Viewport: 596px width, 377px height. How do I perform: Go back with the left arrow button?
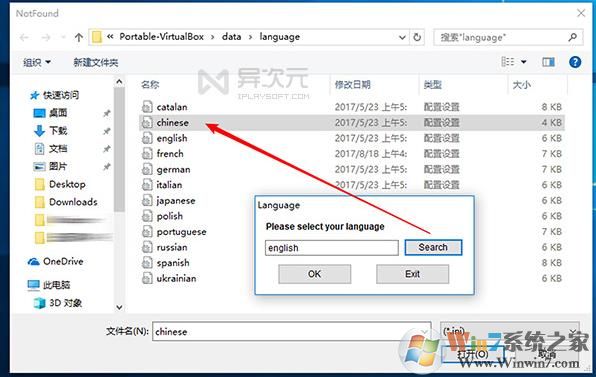(24, 37)
